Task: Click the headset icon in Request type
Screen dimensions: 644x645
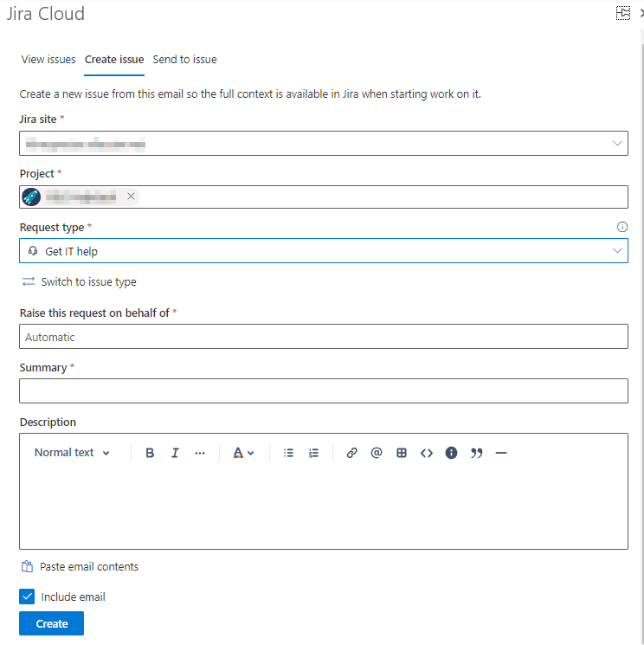Action: 33,251
